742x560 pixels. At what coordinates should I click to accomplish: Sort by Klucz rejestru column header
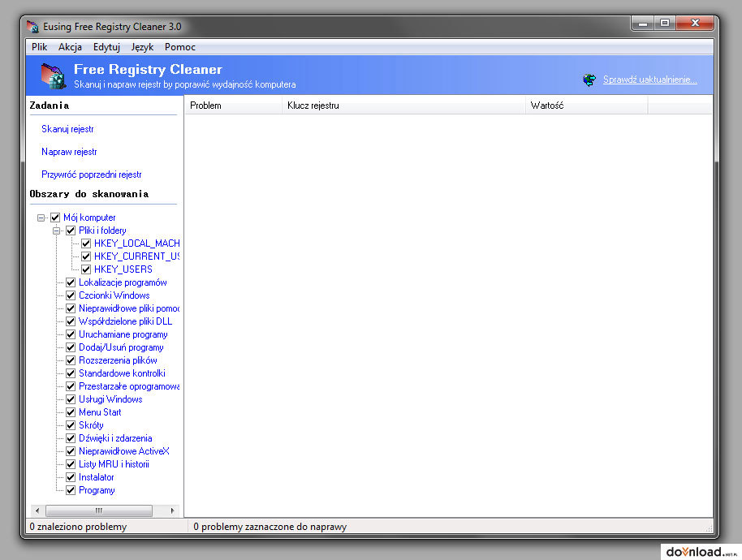point(403,106)
